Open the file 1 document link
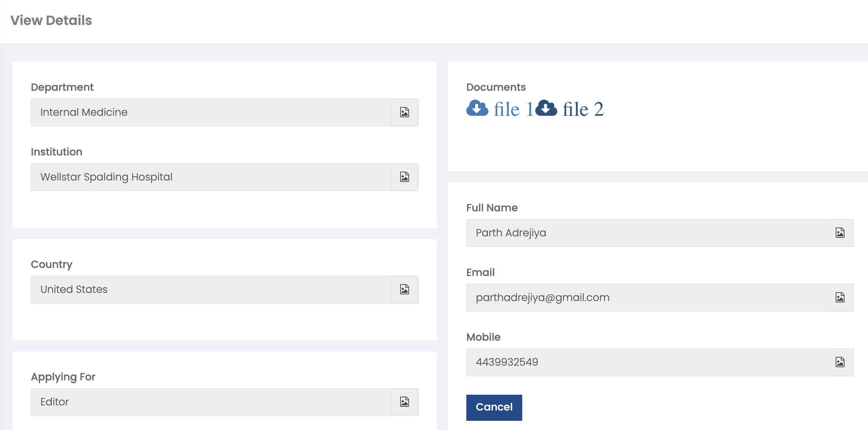The image size is (868, 430). point(513,110)
